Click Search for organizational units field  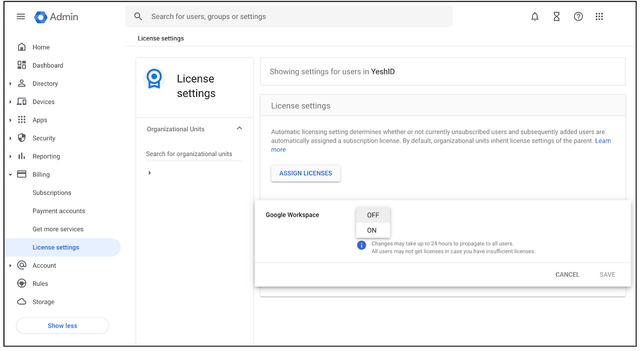194,154
